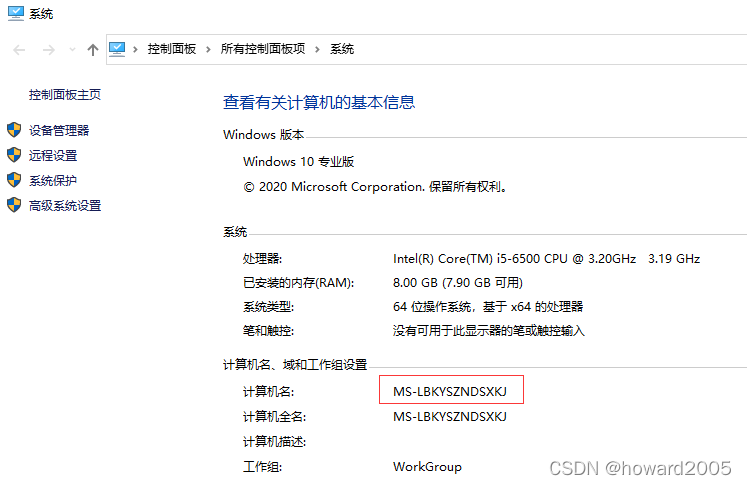Click RAM value 8.00 GB

click(x=458, y=283)
